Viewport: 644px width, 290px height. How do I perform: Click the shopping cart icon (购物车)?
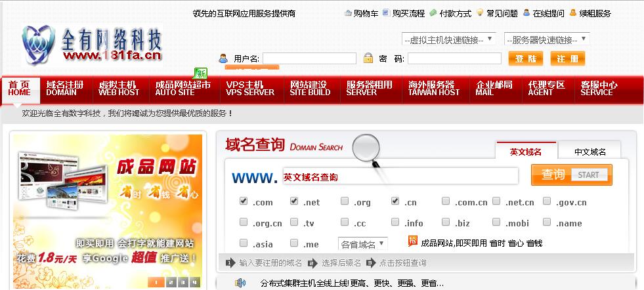click(x=348, y=13)
